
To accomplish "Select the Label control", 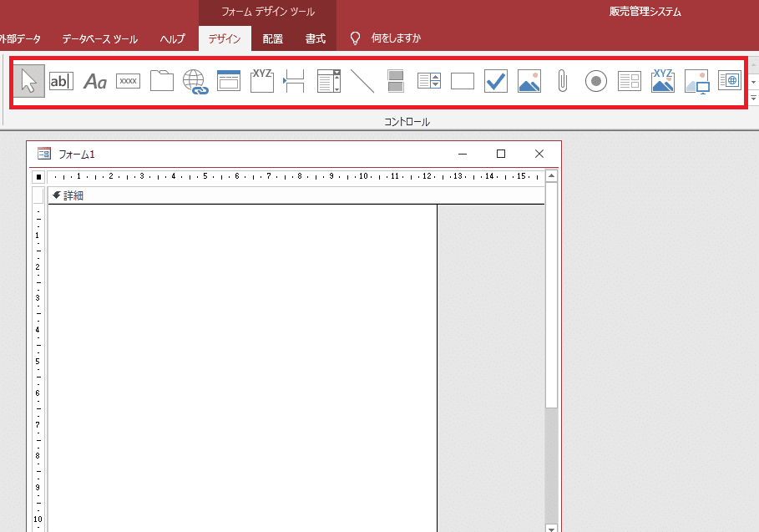I will click(x=95, y=81).
